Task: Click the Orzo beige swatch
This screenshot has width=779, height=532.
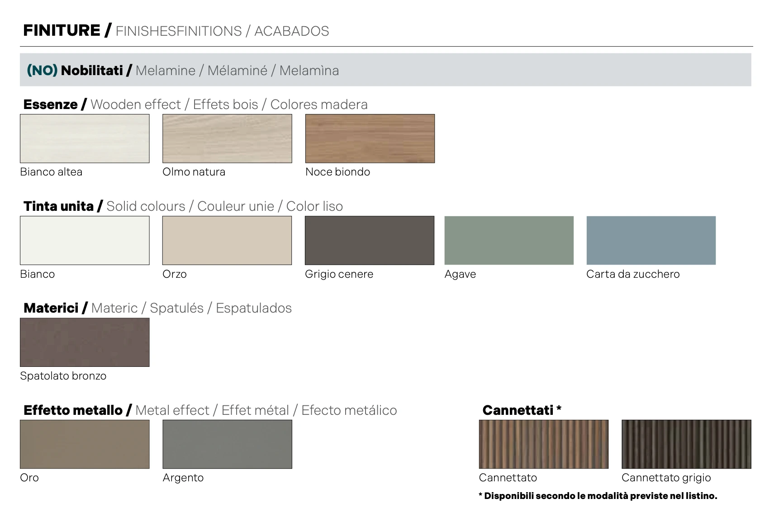Action: click(227, 240)
